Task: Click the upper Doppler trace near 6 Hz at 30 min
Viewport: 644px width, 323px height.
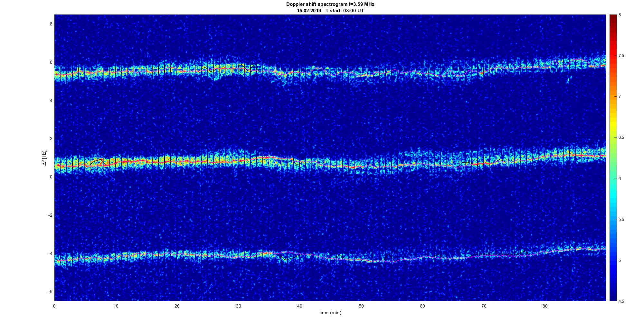Action: click(x=238, y=68)
